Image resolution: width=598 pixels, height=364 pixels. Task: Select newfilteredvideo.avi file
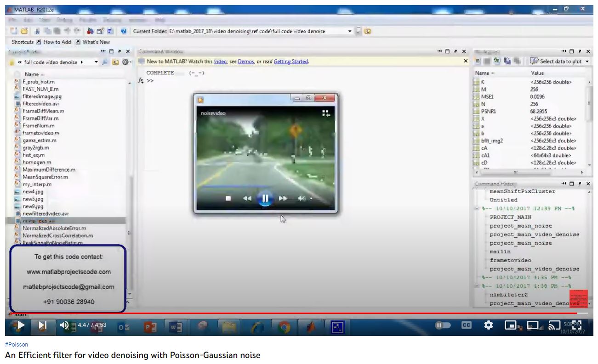coord(46,214)
